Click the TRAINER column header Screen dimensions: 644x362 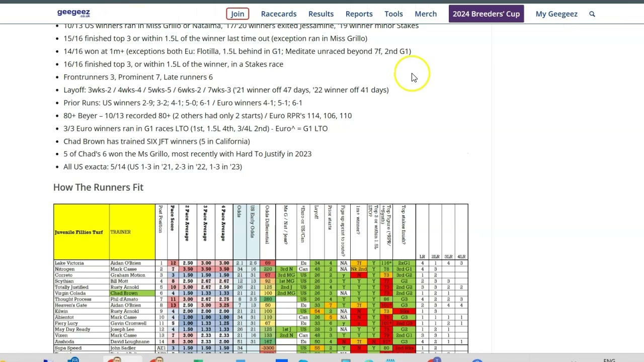[x=121, y=232]
